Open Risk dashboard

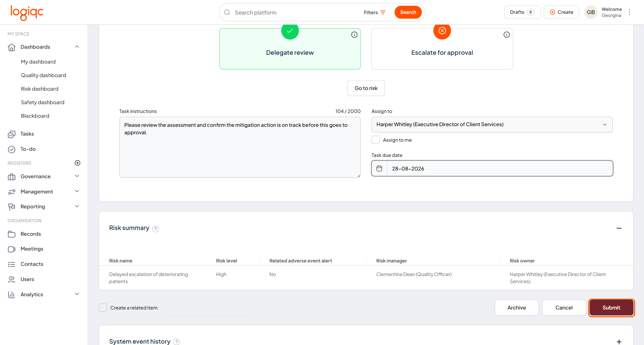click(40, 89)
